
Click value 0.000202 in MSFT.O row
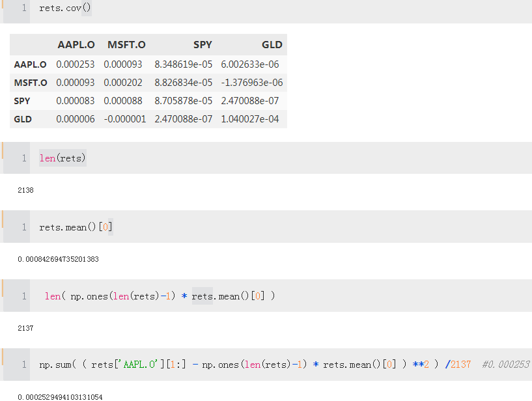coord(123,83)
